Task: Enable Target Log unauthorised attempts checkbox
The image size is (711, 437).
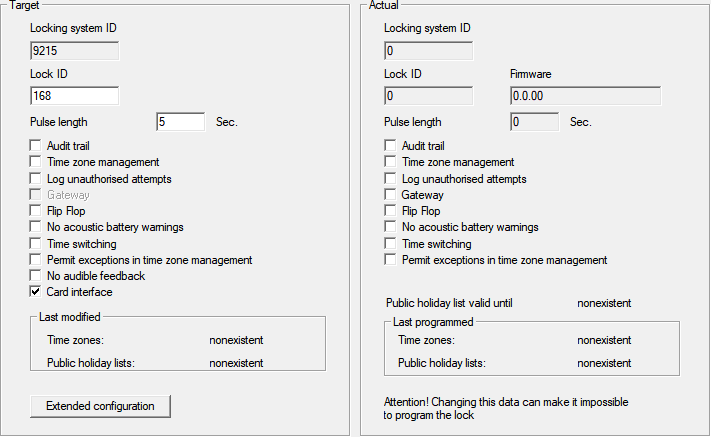Action: pos(36,179)
